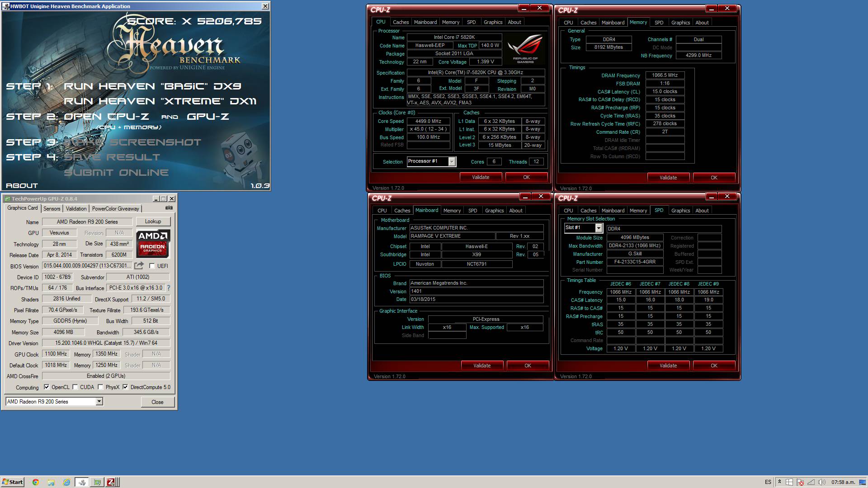The width and height of the screenshot is (868, 488).
Task: Click Run Heaven "Xtreme" DX11
Action: 160,101
